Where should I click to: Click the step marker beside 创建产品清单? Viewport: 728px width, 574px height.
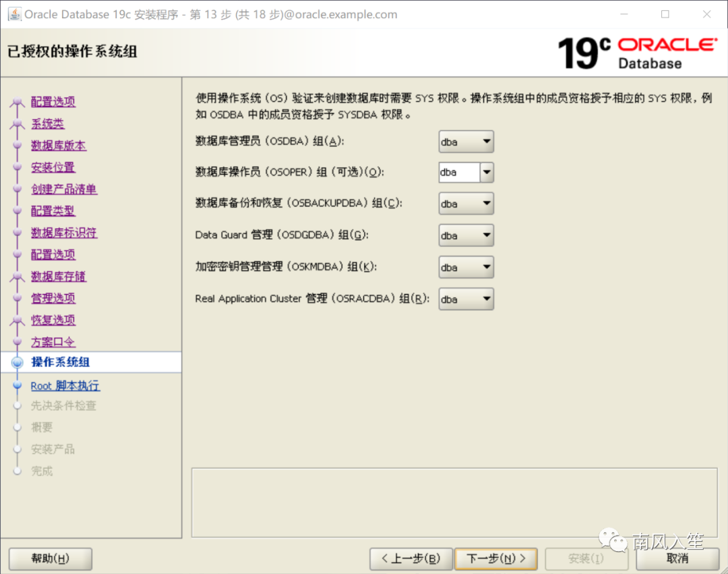click(17, 189)
